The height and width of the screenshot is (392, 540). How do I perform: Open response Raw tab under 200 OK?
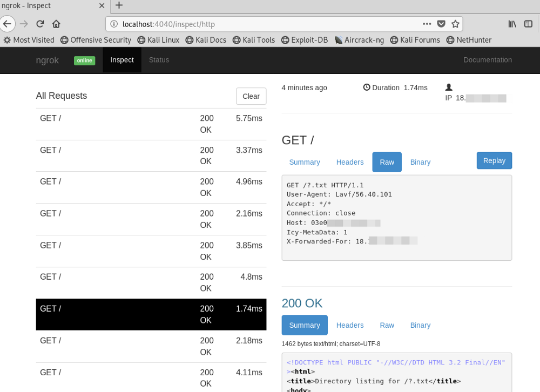click(x=387, y=325)
